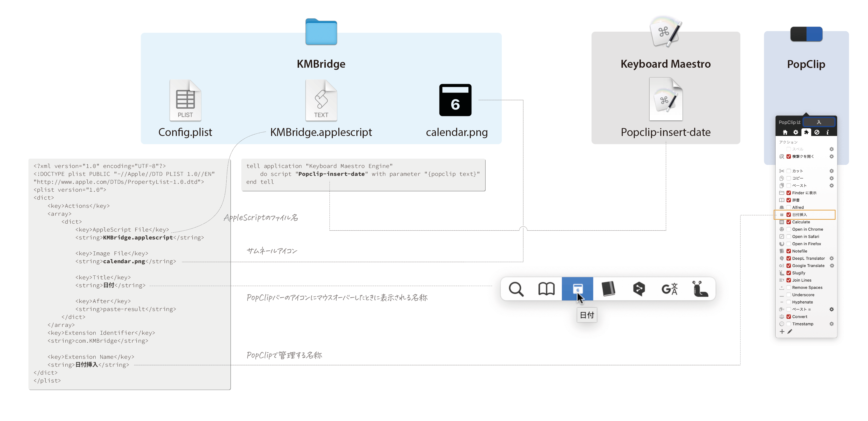Screen dimensions: 868x421
Task: Click the PopClip app toggle icon
Action: click(x=806, y=34)
